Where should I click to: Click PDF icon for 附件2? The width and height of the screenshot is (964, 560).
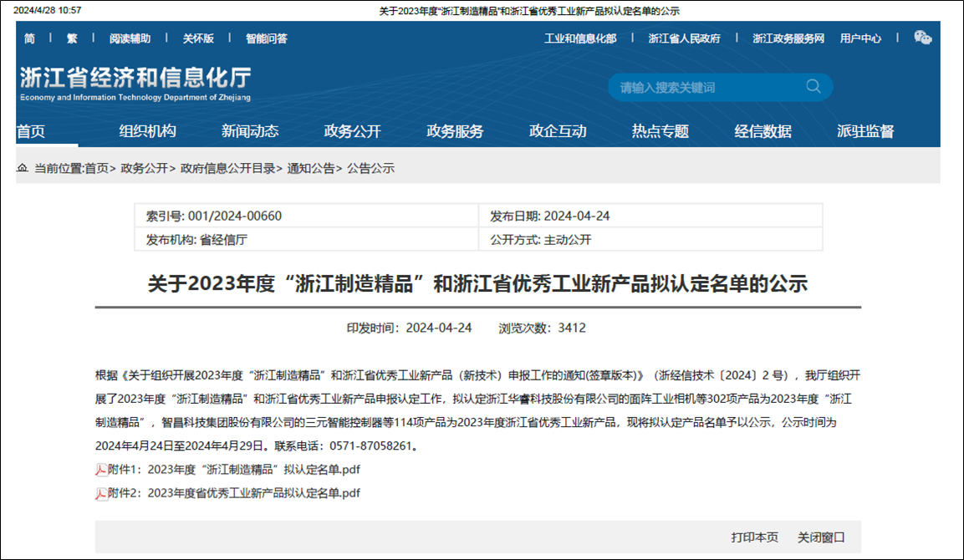click(100, 493)
